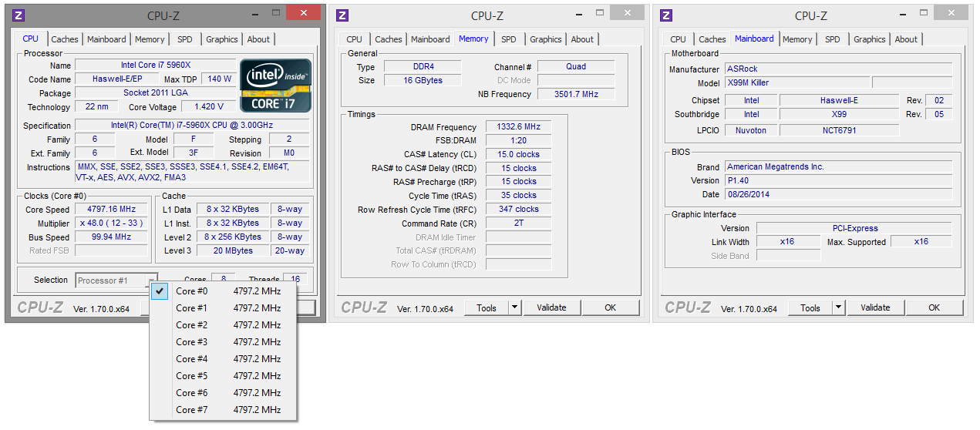Click the Intel Core i7 logo badge
980x430 pixels.
(276, 86)
